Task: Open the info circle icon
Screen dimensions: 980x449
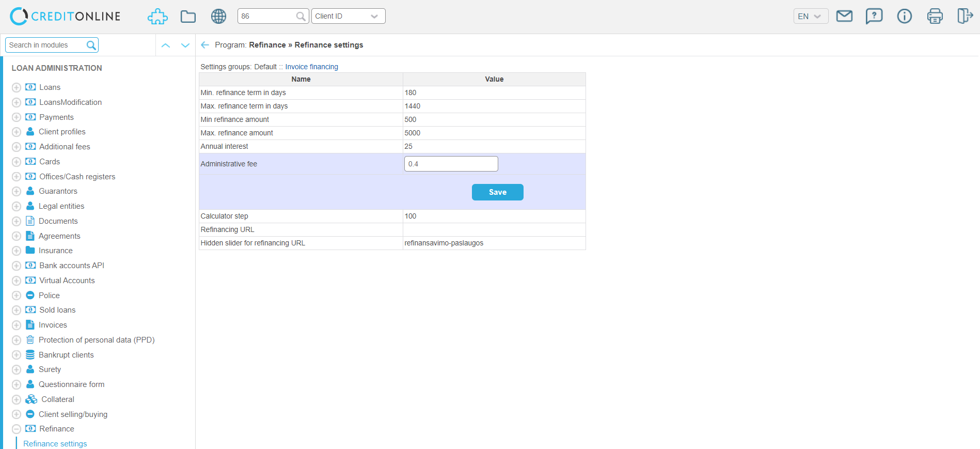Action: pos(904,17)
